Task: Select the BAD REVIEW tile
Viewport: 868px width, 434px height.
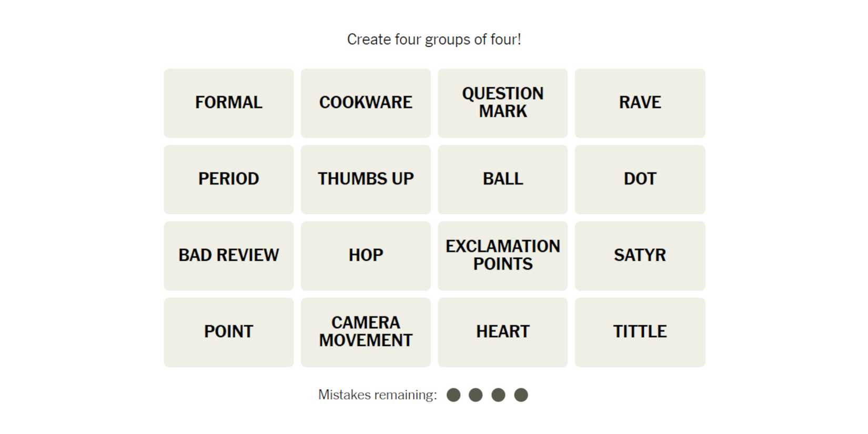Action: coord(228,256)
